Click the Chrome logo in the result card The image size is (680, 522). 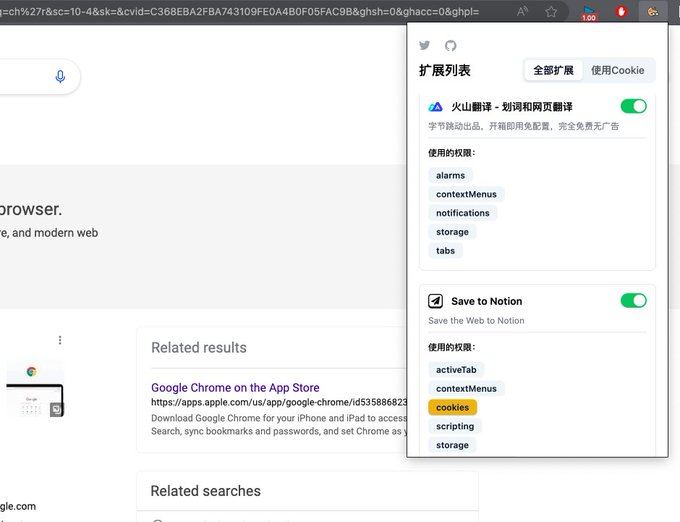(31, 372)
